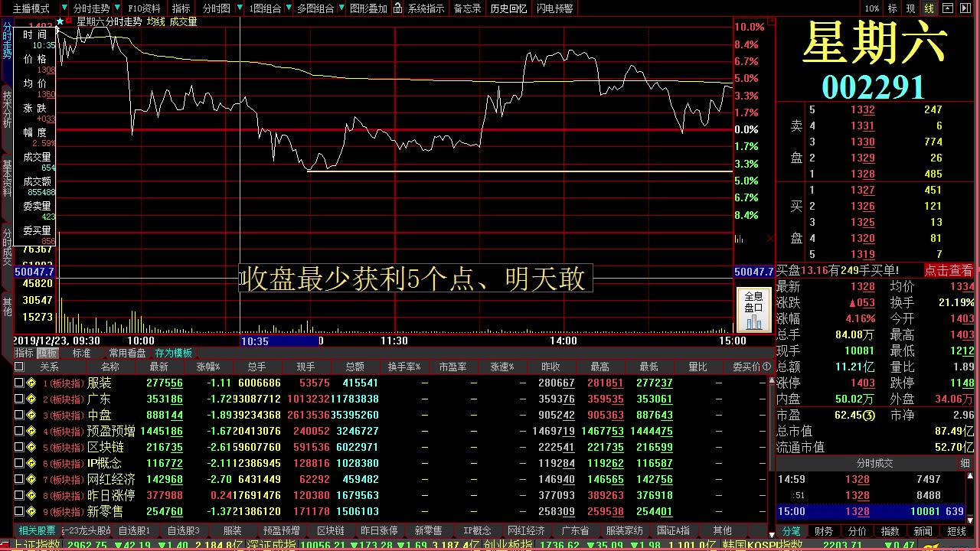Switch to the 区块链 bottom tab
This screenshot has width=980, height=551.
pyautogui.click(x=331, y=530)
